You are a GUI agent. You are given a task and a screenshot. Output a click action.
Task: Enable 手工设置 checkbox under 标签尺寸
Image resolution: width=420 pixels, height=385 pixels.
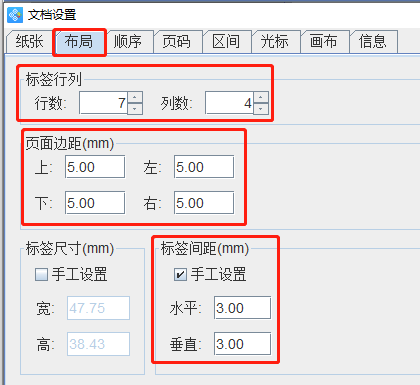tap(41, 275)
